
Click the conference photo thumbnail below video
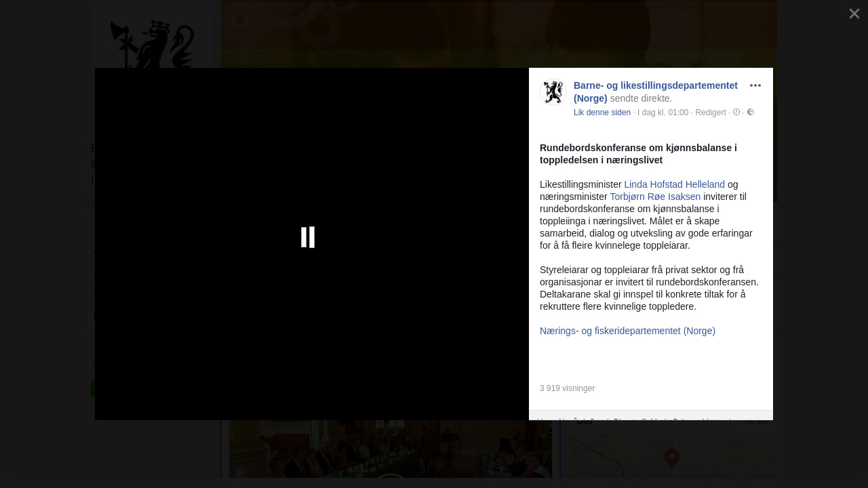click(x=390, y=451)
